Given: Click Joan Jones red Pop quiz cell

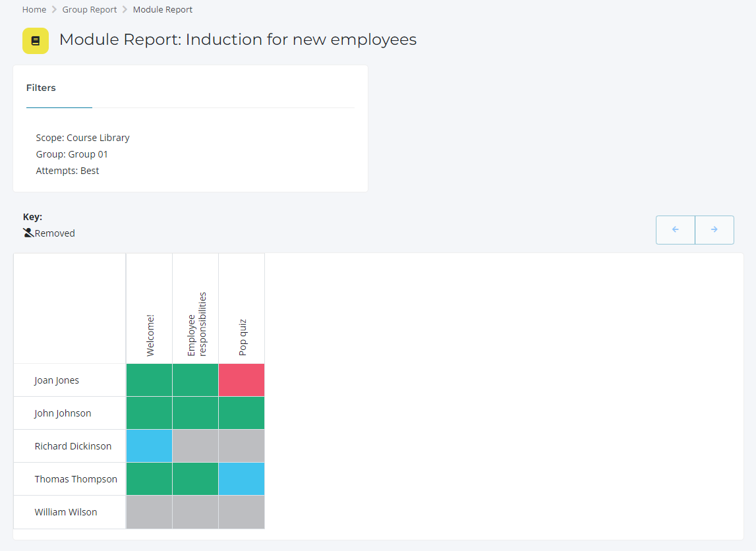Looking at the screenshot, I should click(x=241, y=380).
